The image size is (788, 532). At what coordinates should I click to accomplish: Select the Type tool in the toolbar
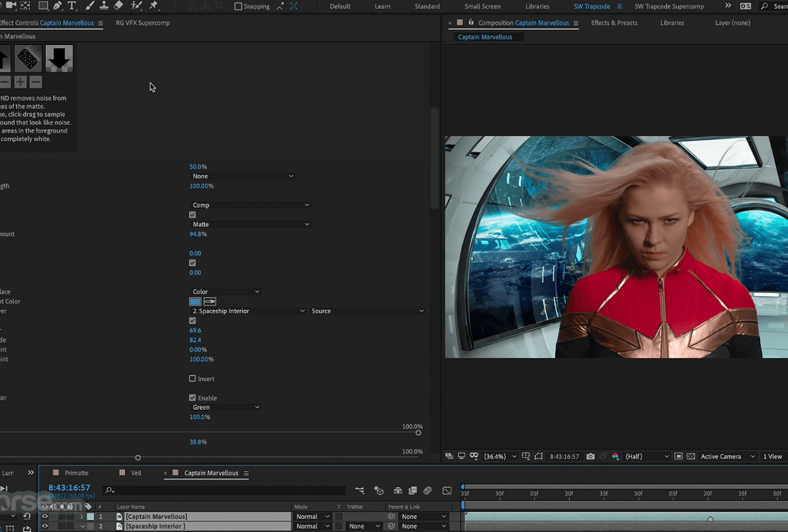72,6
